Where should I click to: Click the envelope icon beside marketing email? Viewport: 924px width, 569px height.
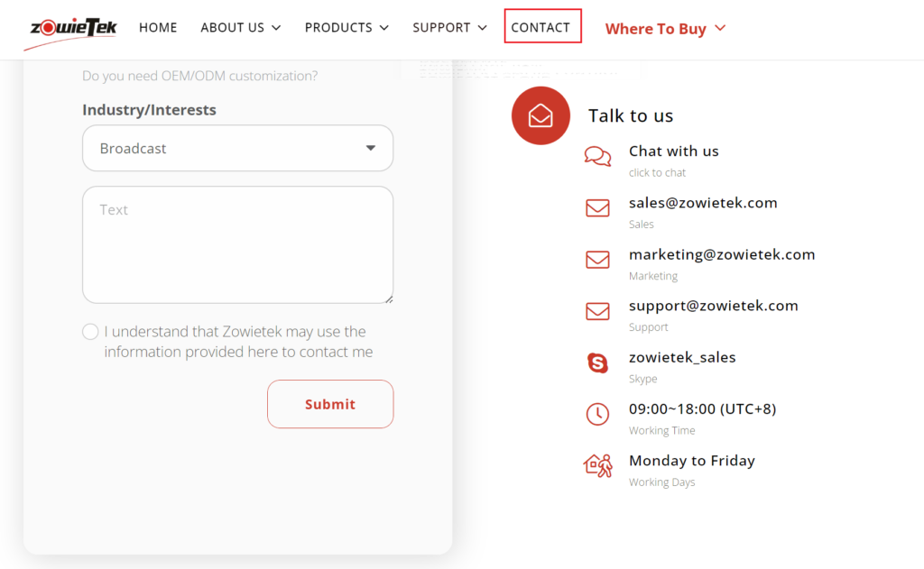(597, 260)
